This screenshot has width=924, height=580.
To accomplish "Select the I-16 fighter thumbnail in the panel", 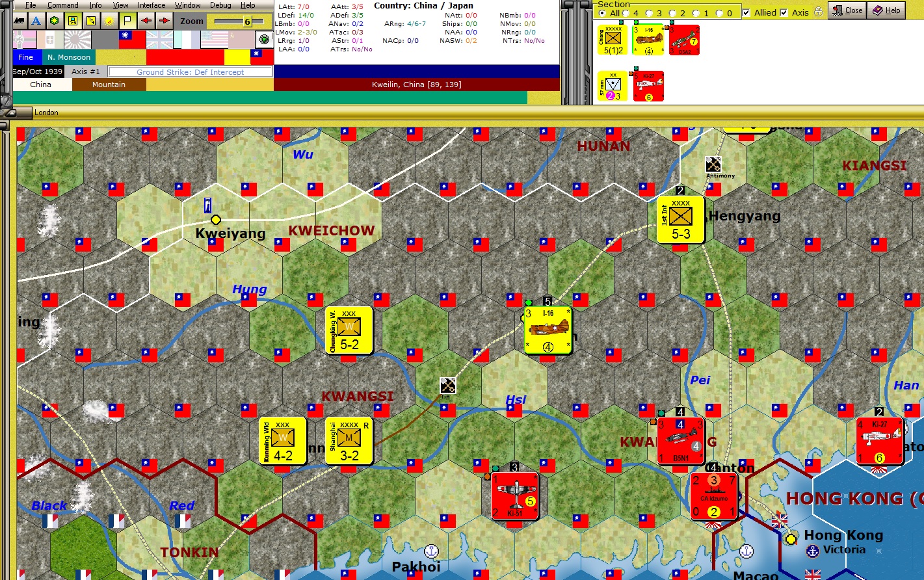I will point(648,40).
